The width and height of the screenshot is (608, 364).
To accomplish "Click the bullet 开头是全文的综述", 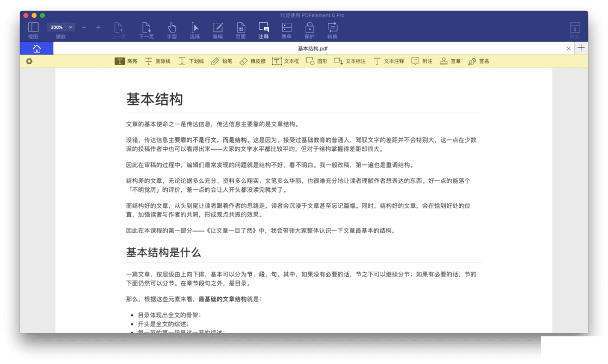I will point(163,324).
